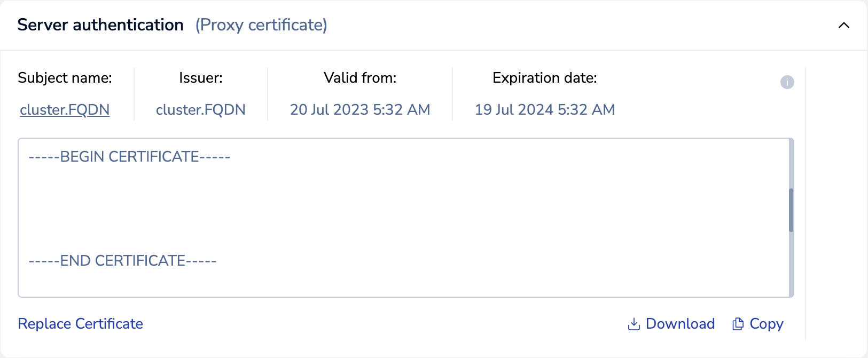Collapse the Server authentication section chevron
The height and width of the screenshot is (358, 868).
[x=844, y=25]
